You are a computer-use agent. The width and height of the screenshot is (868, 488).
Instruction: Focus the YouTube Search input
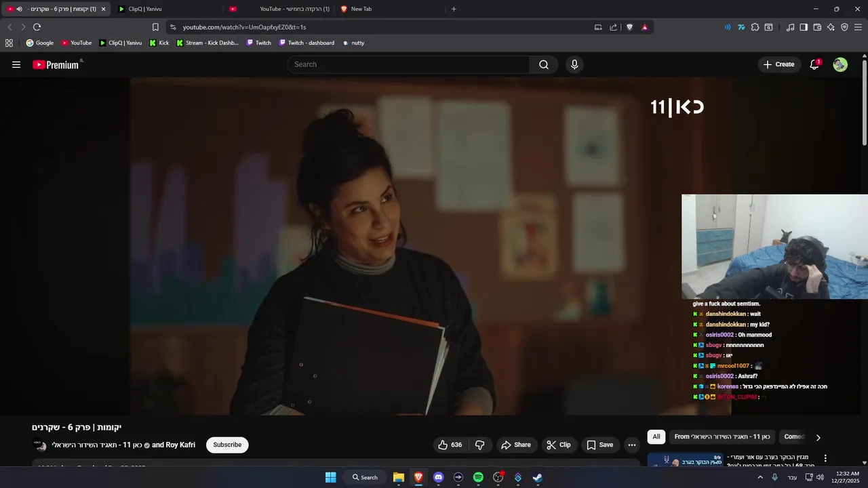408,64
